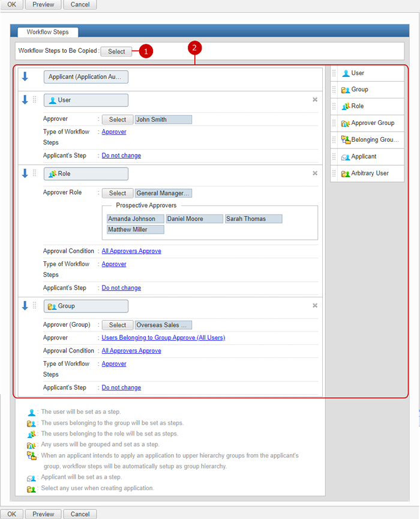Screen dimensions: 420x519
Task: Open Role step's All Approvers Approve link
Action: click(x=131, y=251)
